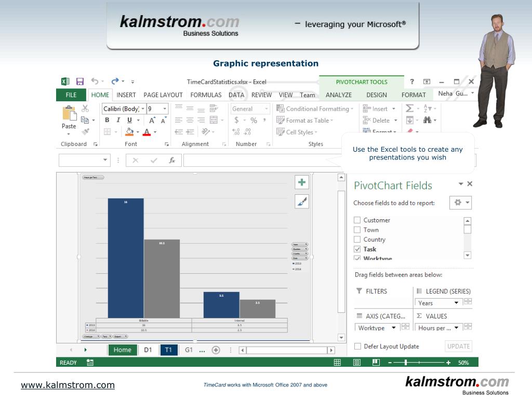Switch to the INSERT ribbon tab

(126, 95)
